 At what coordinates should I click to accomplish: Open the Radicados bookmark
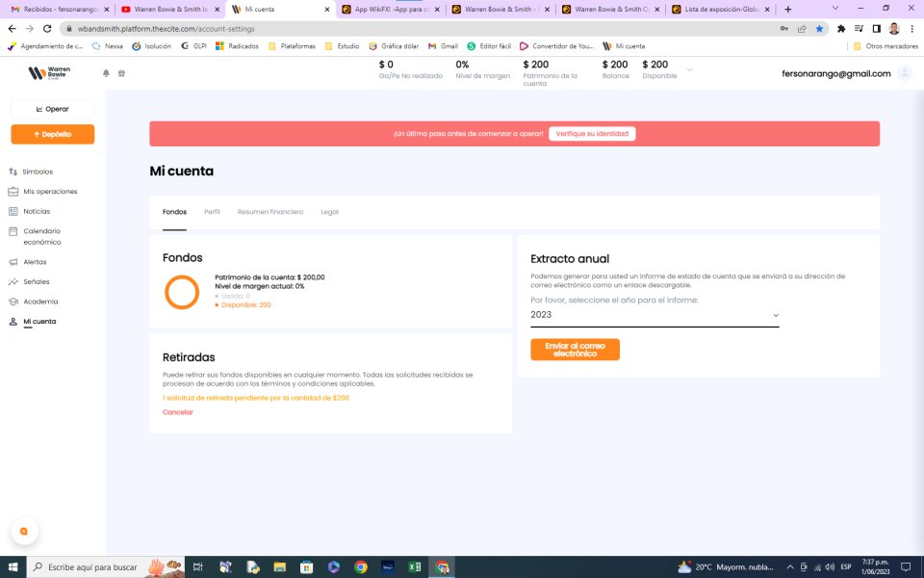point(237,46)
